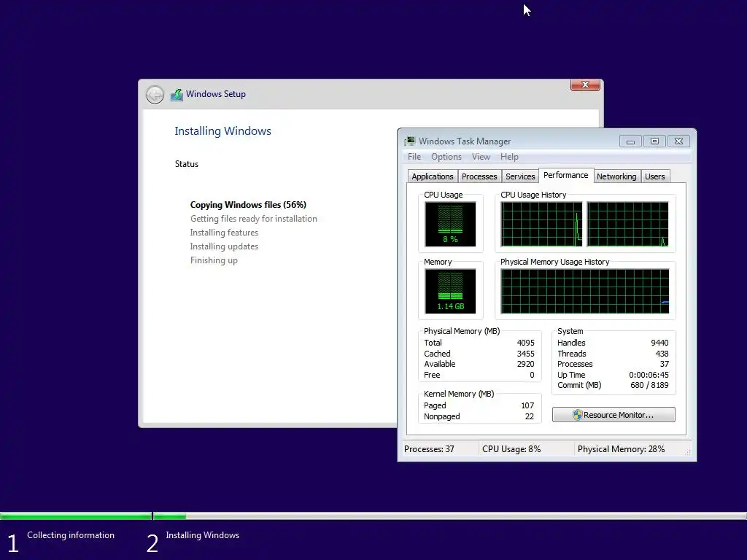Click 'Processes: 37' in the status bar
Viewport: 747px width, 560px height.
429,449
